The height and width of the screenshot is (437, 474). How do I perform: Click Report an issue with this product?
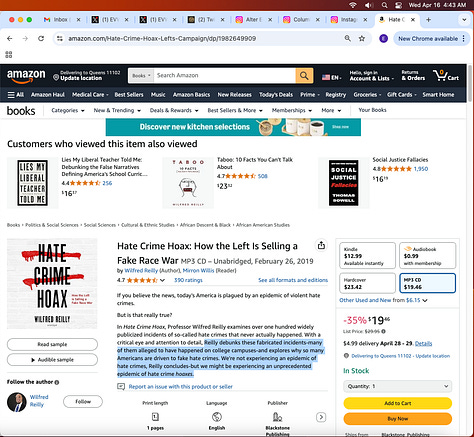coord(180,387)
